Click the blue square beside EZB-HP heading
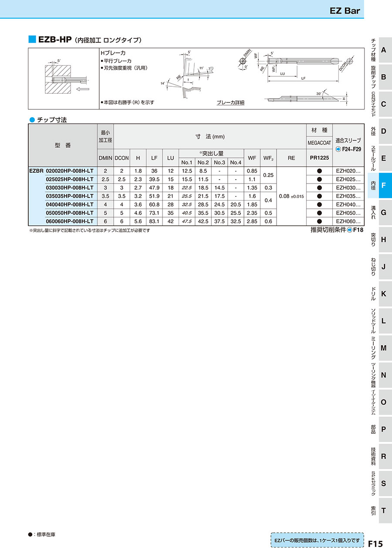Screen dimensions: 392x555 pyautogui.click(x=32, y=39)
